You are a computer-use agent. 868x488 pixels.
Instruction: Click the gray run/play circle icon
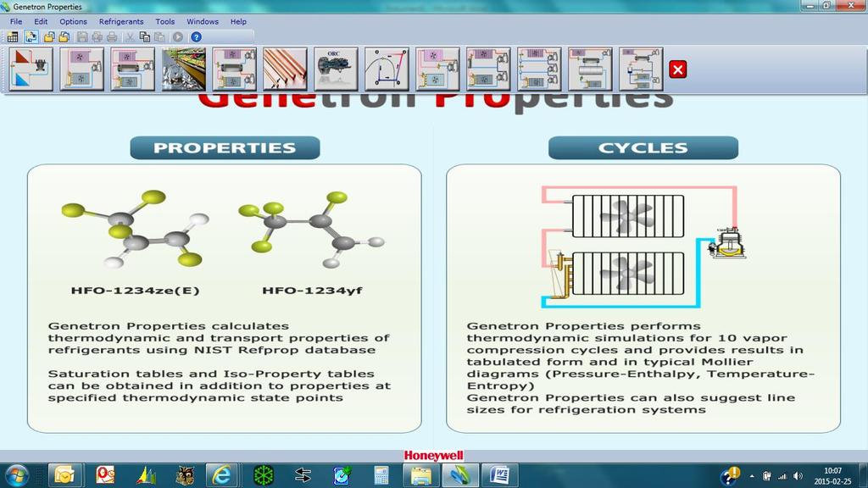(178, 37)
